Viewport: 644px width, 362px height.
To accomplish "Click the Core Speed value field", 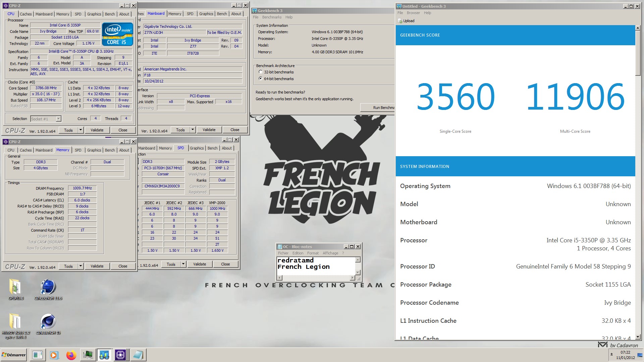I will pyautogui.click(x=46, y=88).
